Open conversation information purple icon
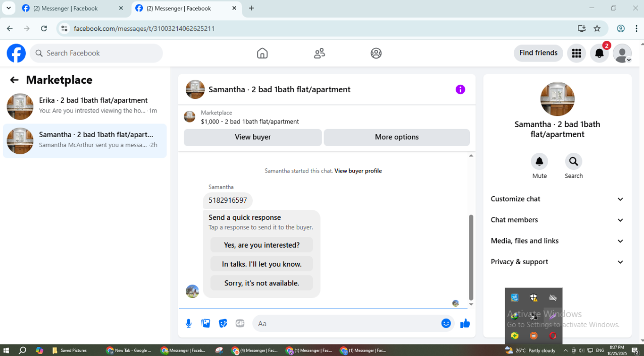This screenshot has height=356, width=644. [460, 89]
